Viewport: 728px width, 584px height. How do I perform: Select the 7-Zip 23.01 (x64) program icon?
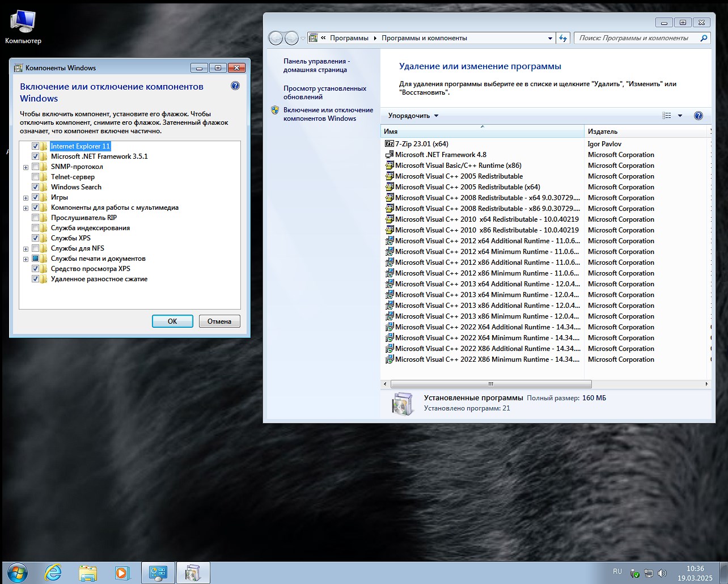click(389, 144)
